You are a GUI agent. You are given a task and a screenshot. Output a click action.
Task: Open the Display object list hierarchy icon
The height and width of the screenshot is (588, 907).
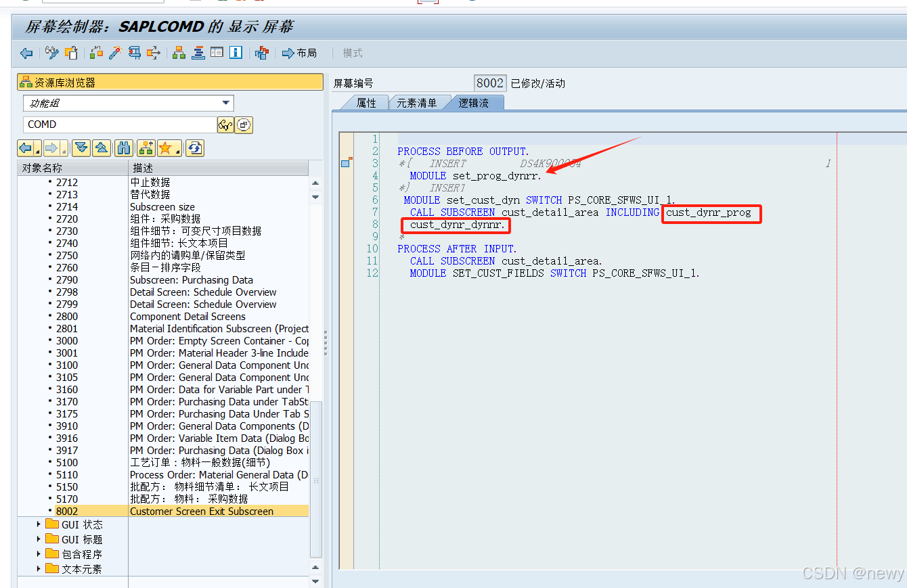(x=179, y=53)
